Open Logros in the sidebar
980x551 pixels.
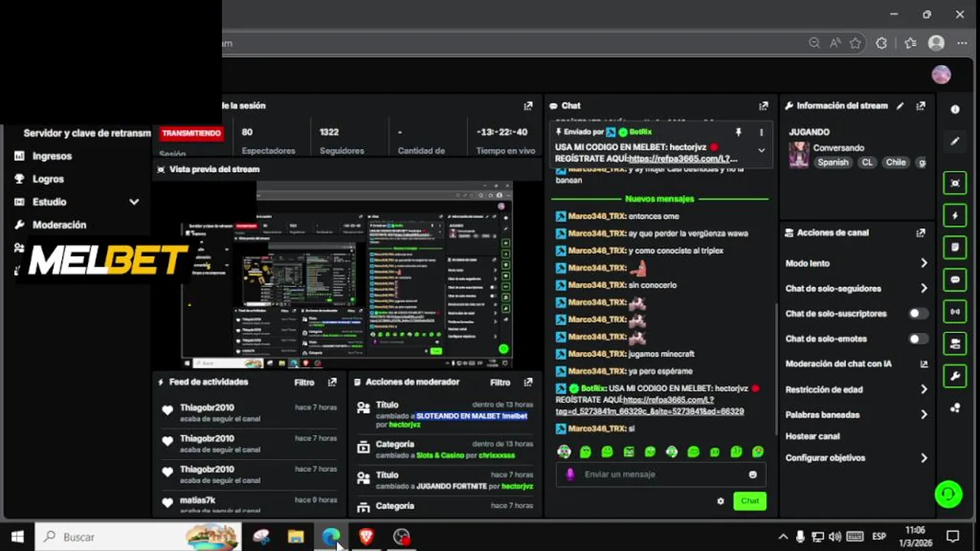48,179
